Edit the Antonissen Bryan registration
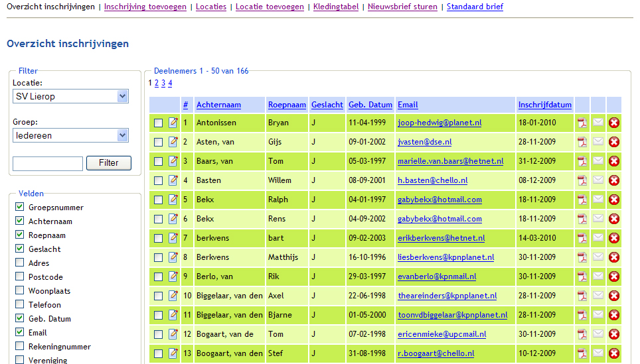 point(173,122)
